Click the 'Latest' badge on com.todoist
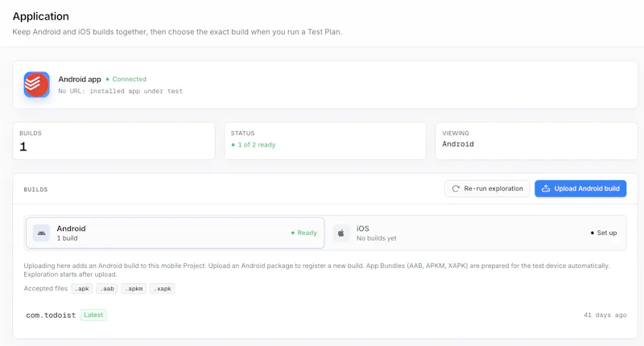The image size is (644, 346). pos(93,315)
